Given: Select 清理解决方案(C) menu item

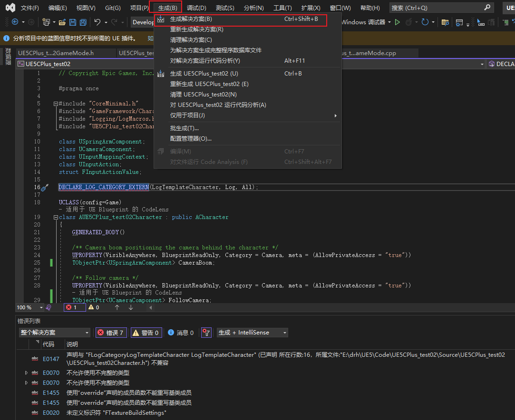Looking at the screenshot, I should (248, 40).
